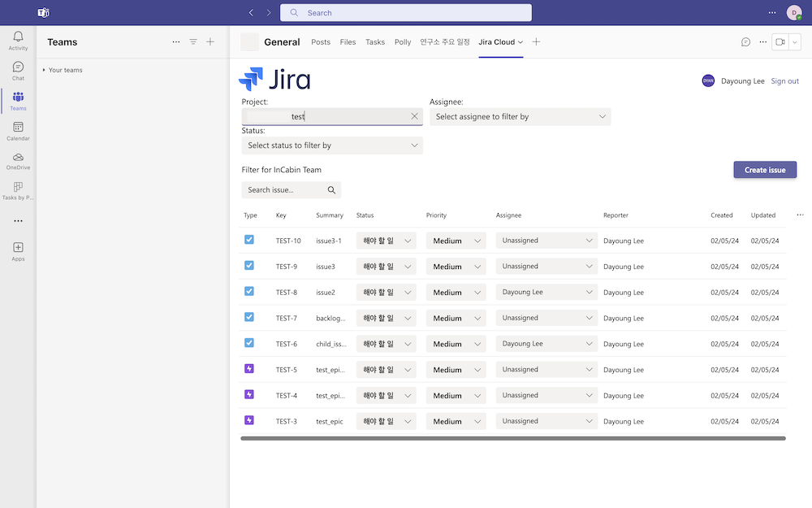Image resolution: width=812 pixels, height=508 pixels.
Task: Change status dropdown for TEST-3
Action: tap(387, 421)
